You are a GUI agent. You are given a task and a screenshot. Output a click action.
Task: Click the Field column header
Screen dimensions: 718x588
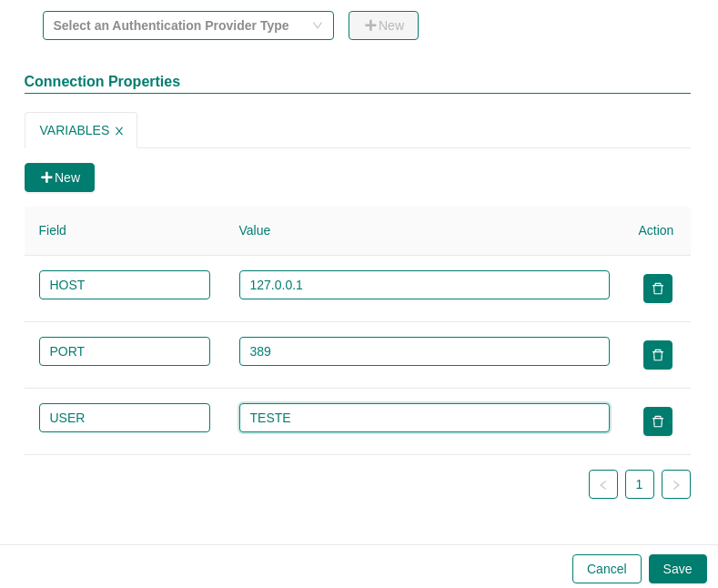click(x=53, y=230)
